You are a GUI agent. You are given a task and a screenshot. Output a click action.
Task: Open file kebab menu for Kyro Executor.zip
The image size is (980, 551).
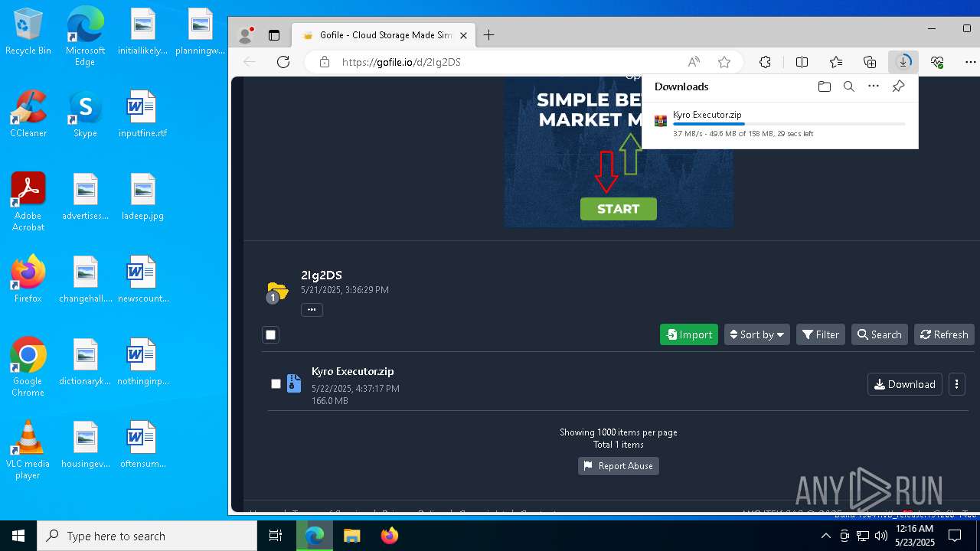click(x=956, y=384)
